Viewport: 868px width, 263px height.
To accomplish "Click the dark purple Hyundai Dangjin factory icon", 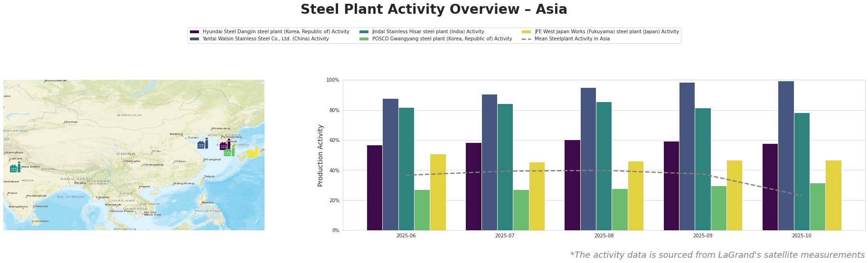I will point(225,145).
